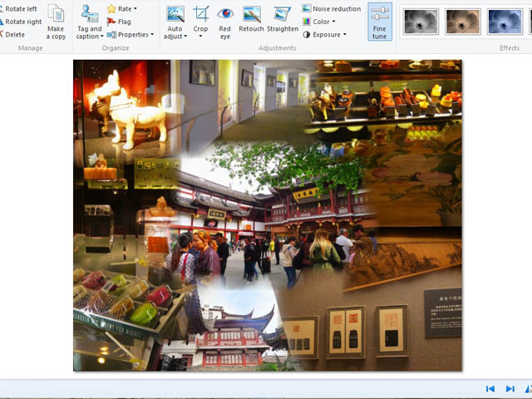Open the Properties dropdown

point(131,35)
